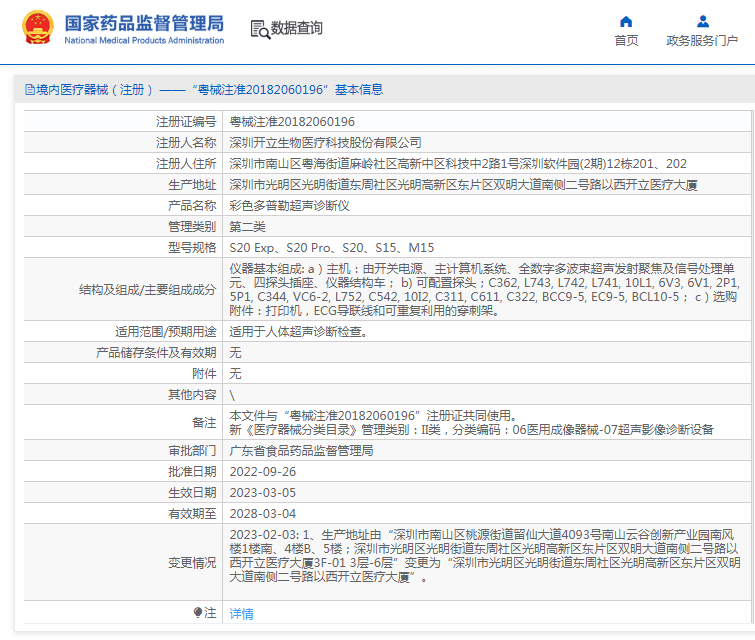Click 国家药品监督管理局 site title
Image resolution: width=755 pixels, height=640 pixels.
[x=144, y=23]
